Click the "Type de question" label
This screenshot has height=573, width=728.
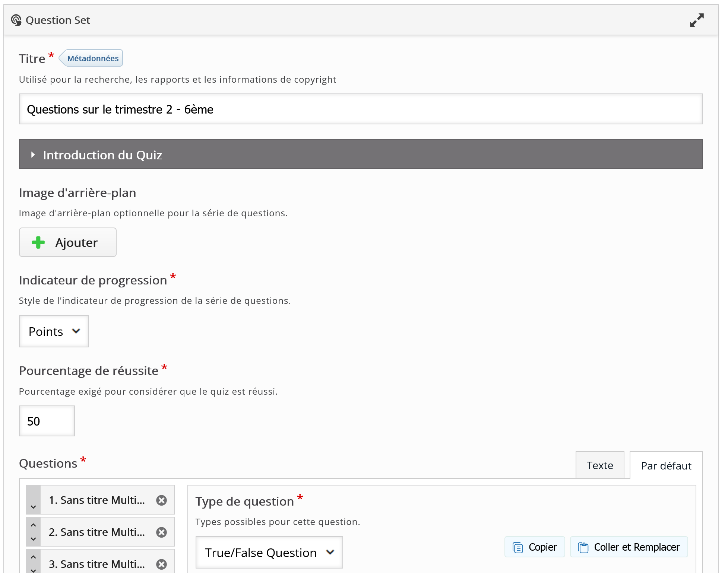pyautogui.click(x=245, y=502)
